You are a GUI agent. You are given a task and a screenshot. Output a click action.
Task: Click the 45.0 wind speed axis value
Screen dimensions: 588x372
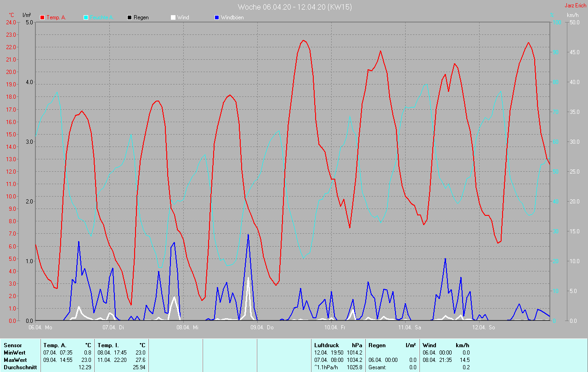574,52
